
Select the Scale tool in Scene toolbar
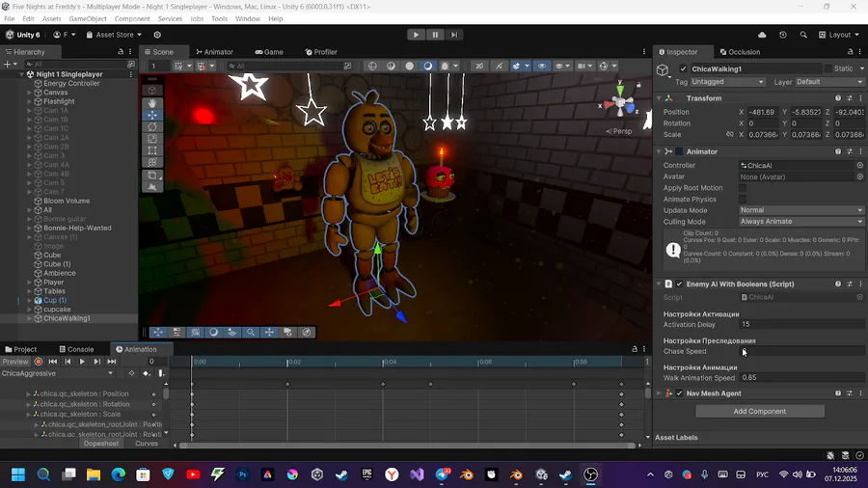[152, 139]
